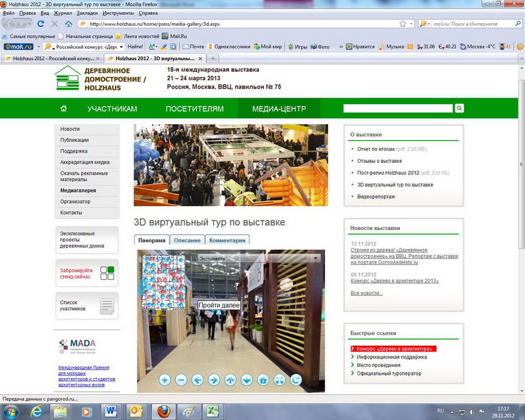Rotate panorama right with arrow icon

[x=214, y=380]
